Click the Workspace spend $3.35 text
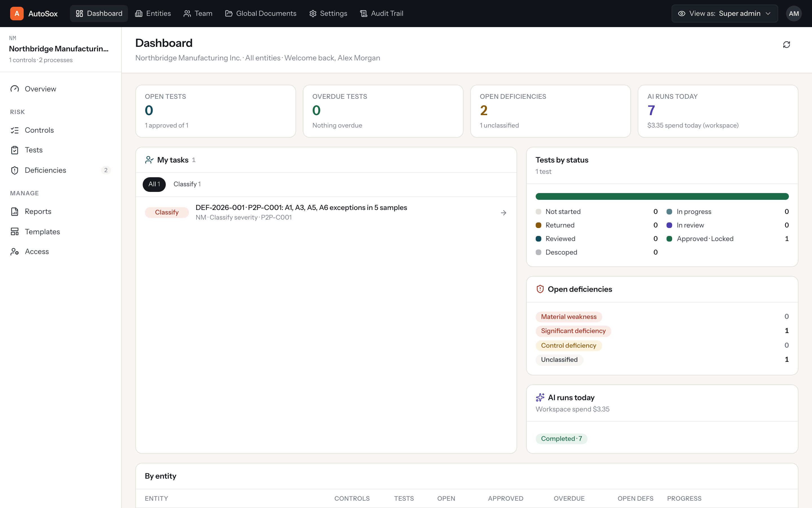The image size is (812, 508). 572,409
